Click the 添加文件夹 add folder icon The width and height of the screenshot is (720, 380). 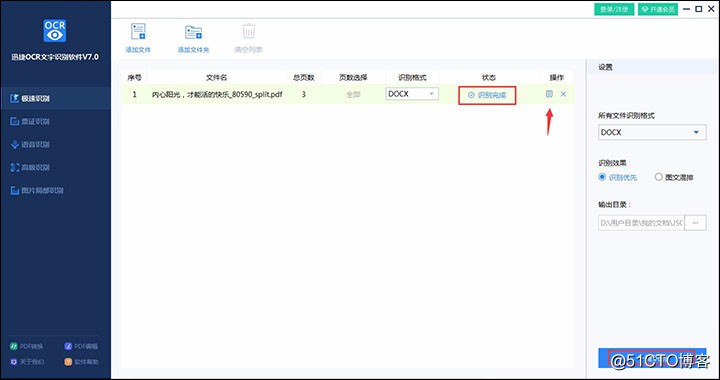click(x=193, y=32)
